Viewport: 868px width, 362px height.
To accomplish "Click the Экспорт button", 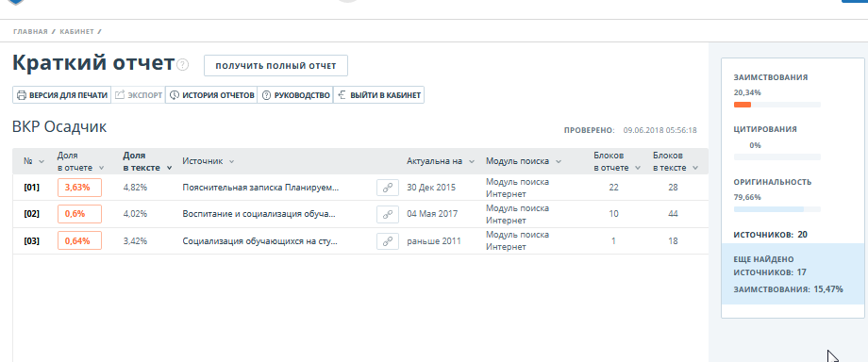I will [139, 95].
